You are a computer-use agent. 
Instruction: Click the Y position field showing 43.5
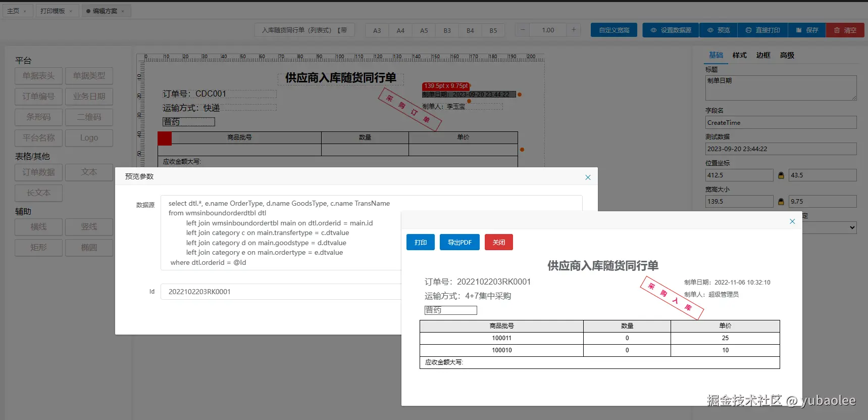coord(823,175)
